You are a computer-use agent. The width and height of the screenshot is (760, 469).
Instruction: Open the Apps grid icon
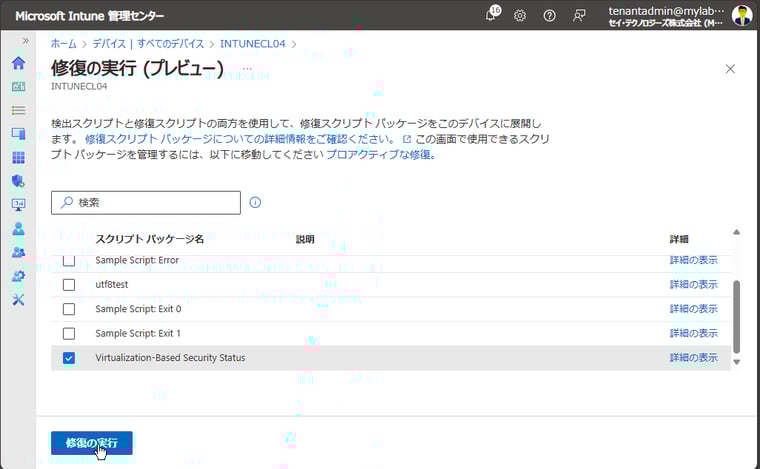18,157
